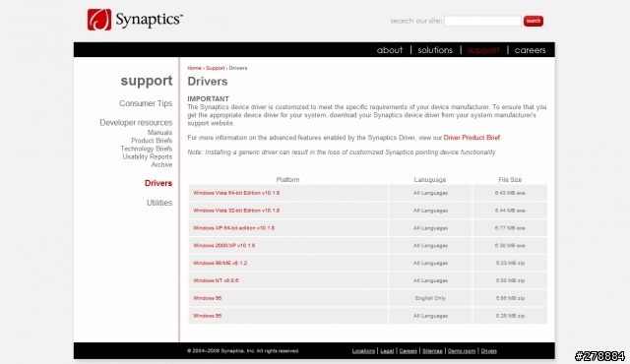Image resolution: width=630 pixels, height=364 pixels.
Task: Click file size in Windows NT row
Action: [510, 280]
